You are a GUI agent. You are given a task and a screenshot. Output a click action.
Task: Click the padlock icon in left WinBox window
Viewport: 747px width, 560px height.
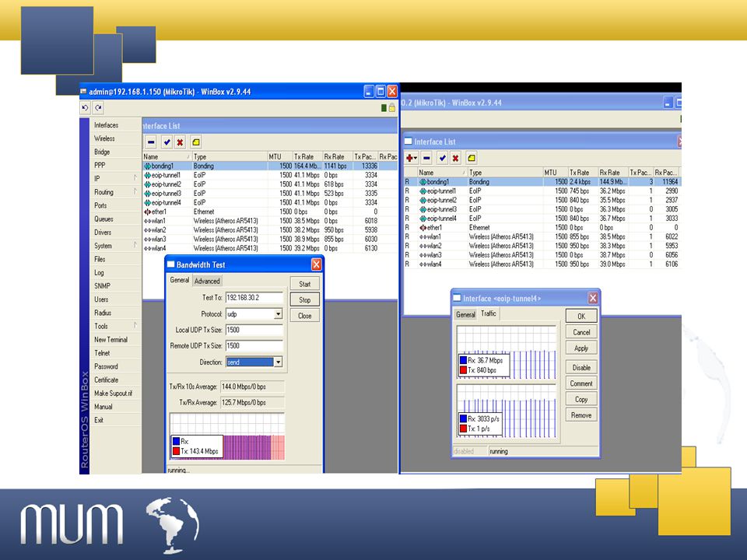[x=391, y=107]
